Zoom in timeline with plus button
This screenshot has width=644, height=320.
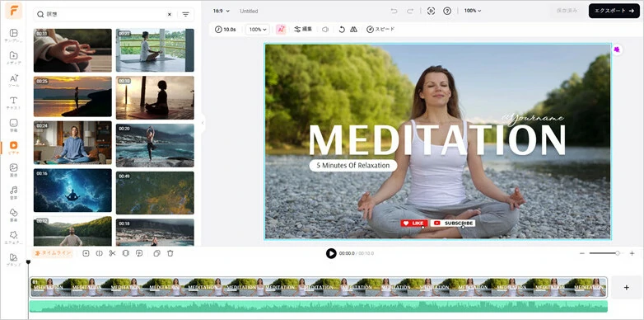632,253
